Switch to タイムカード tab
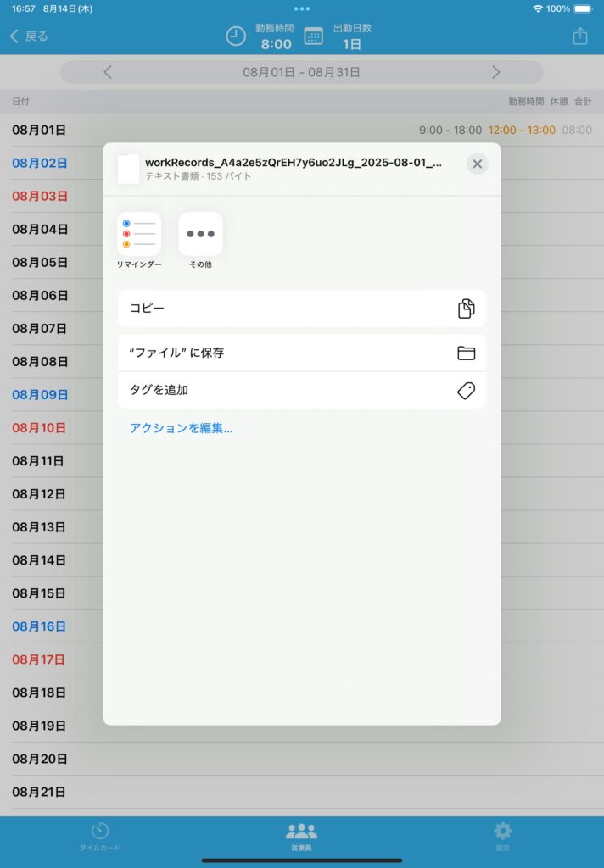This screenshot has height=868, width=604. pyautogui.click(x=100, y=836)
